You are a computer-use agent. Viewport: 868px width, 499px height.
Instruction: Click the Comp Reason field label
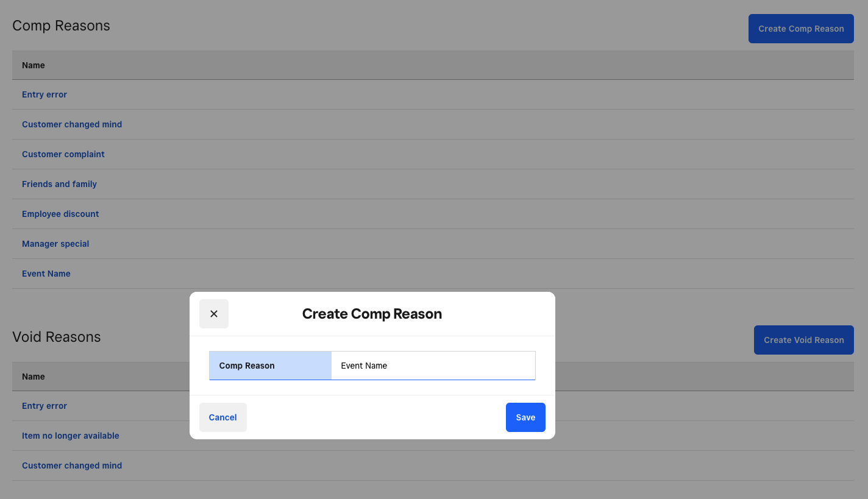click(x=247, y=366)
